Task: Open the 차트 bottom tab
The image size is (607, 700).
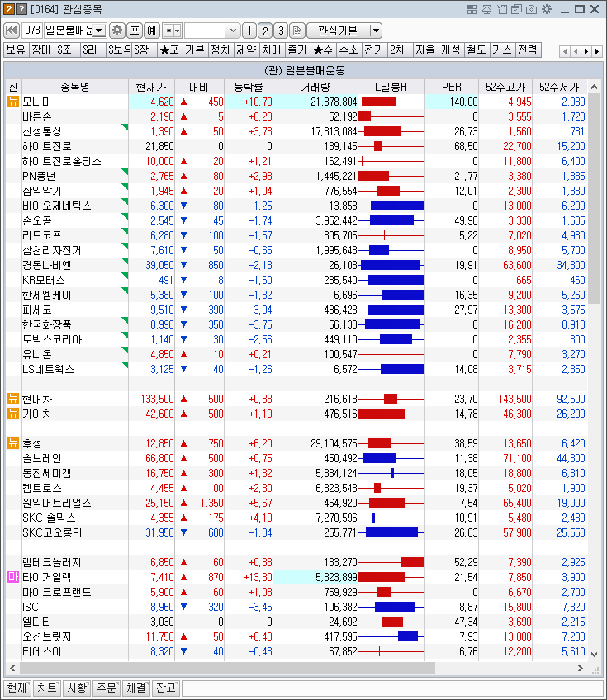Action: tap(47, 688)
